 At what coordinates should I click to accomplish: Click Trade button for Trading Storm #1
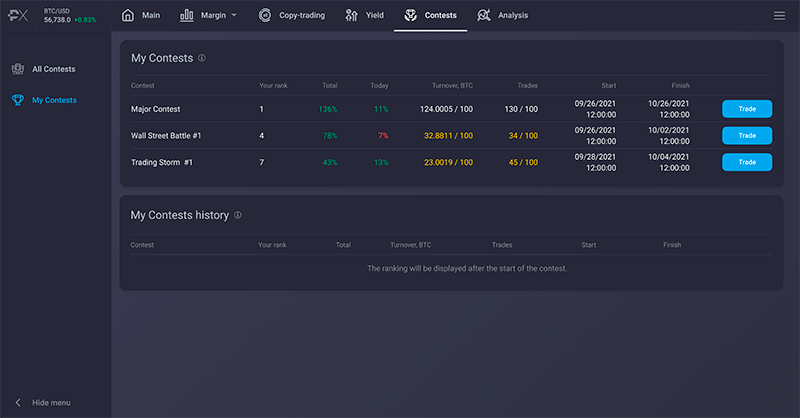click(x=747, y=162)
